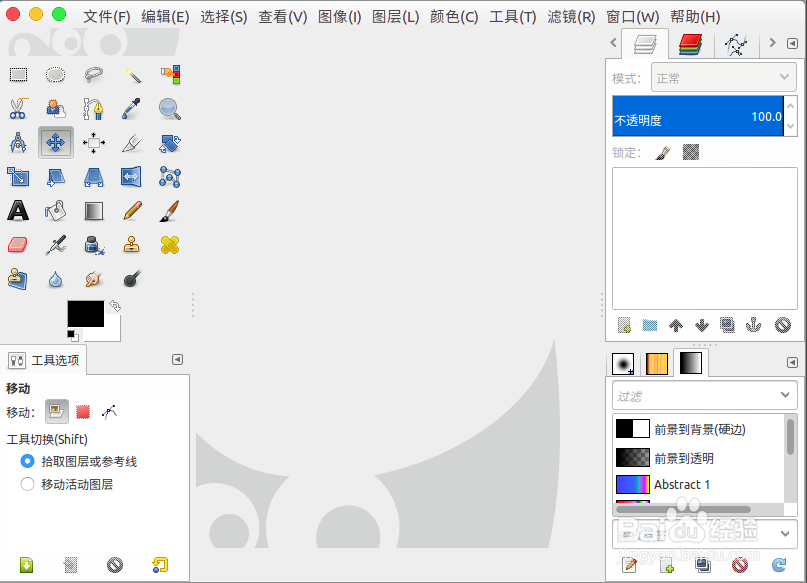Viewport: 807px width, 583px height.
Task: Select the Pencil tool
Action: point(132,210)
